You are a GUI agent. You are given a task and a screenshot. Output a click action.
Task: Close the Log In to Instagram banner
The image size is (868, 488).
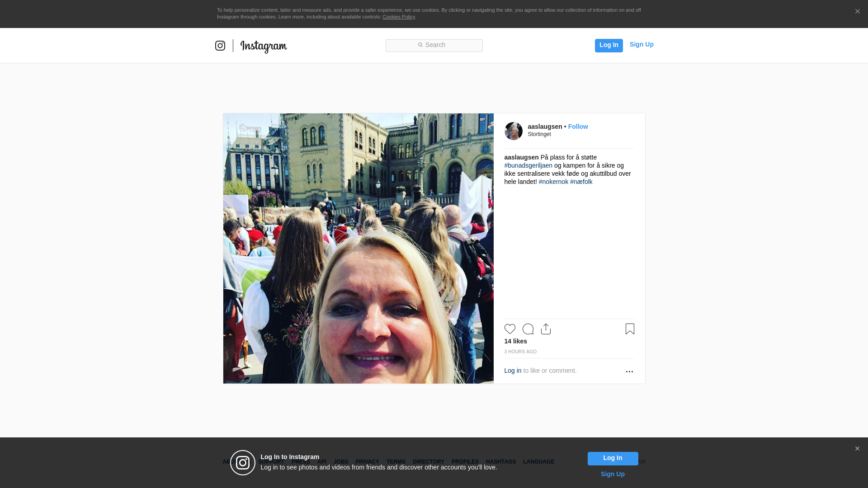click(857, 449)
